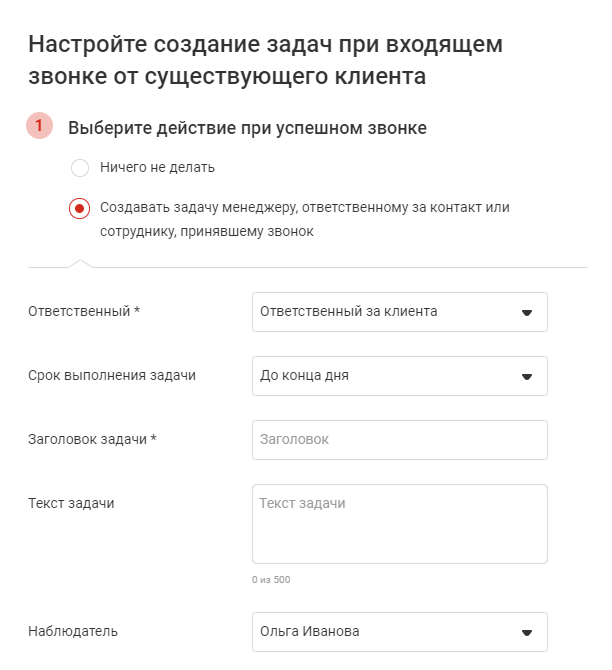The height and width of the screenshot is (670, 612).
Task: Focus the "Заголовок" task title input
Action: tap(399, 440)
